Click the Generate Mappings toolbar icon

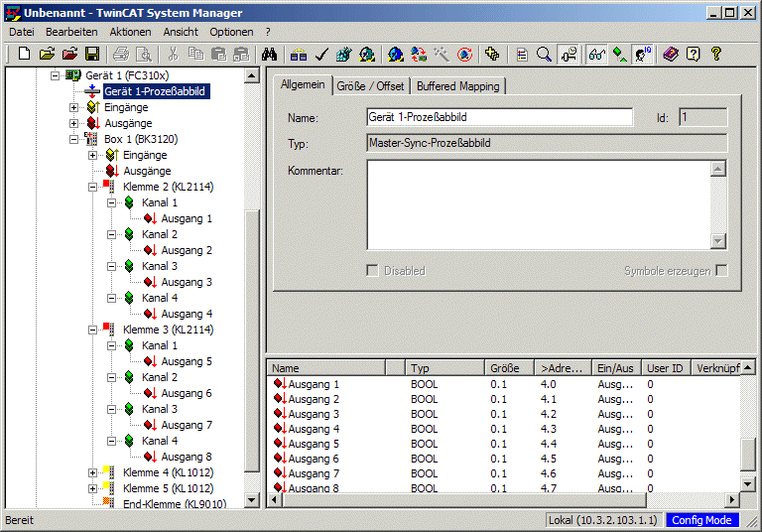click(299, 54)
